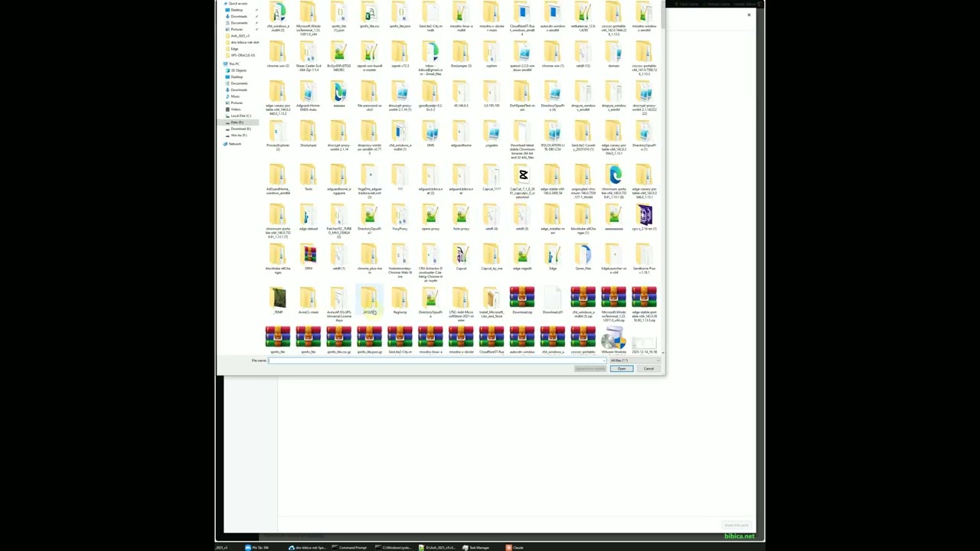
Task: Select the edge-regedit folder
Action: click(522, 257)
